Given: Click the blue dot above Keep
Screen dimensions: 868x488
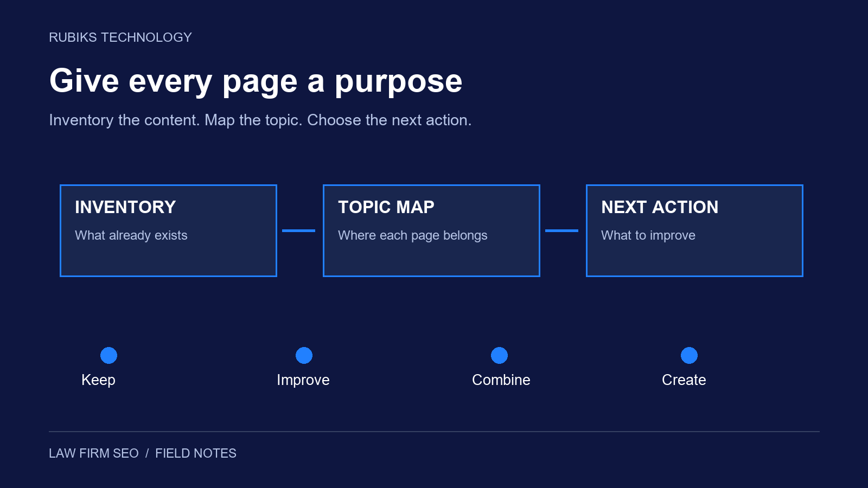Looking at the screenshot, I should pyautogui.click(x=108, y=355).
